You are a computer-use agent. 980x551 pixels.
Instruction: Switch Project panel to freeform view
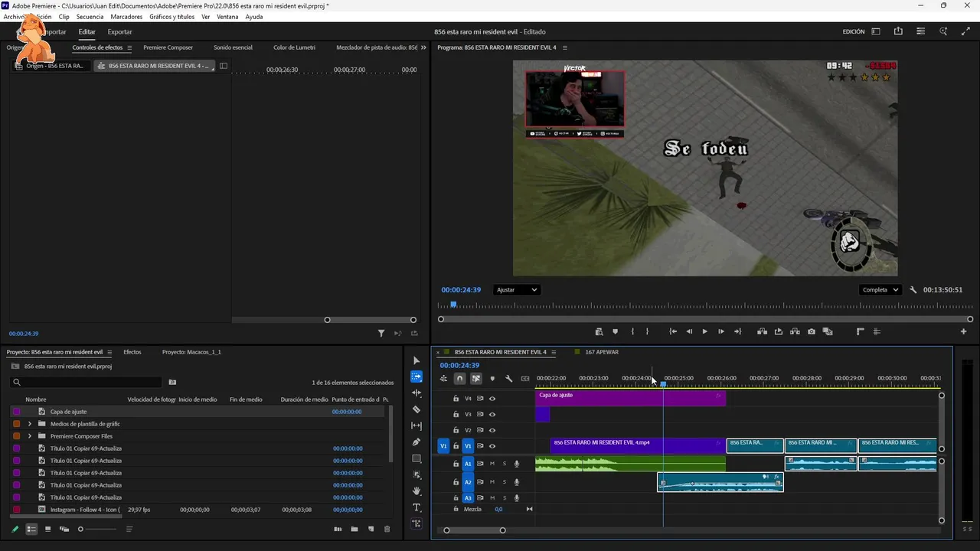(x=64, y=529)
